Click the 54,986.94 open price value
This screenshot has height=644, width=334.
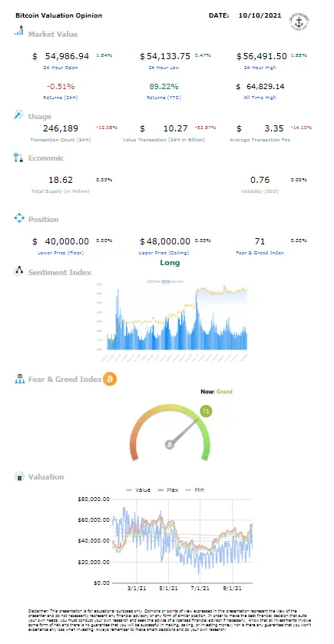(x=68, y=56)
